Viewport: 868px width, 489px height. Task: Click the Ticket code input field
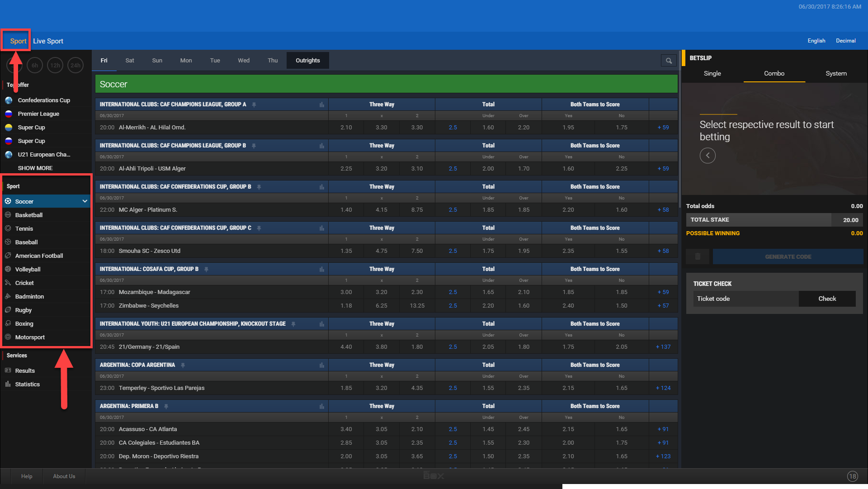(x=746, y=299)
